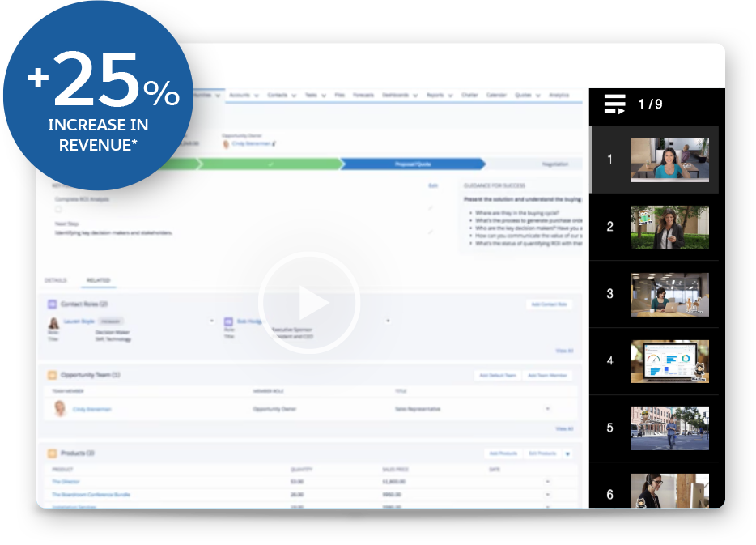The width and height of the screenshot is (756, 545).
Task: Open The Boardroom Conference Bundle product link
Action: 91,494
